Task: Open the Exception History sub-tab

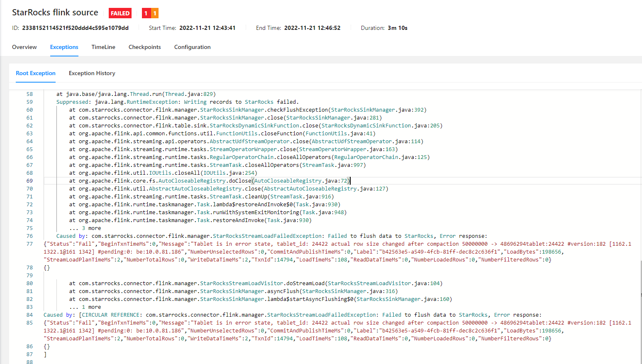Action: tap(92, 73)
